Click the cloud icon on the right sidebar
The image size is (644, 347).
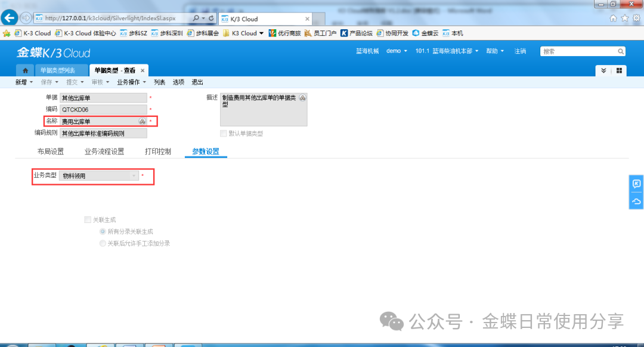636,202
